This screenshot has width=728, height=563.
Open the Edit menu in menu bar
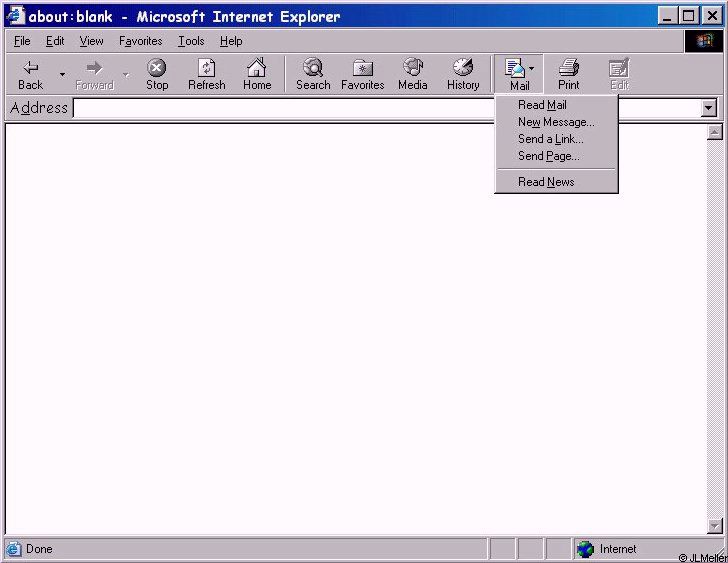55,41
